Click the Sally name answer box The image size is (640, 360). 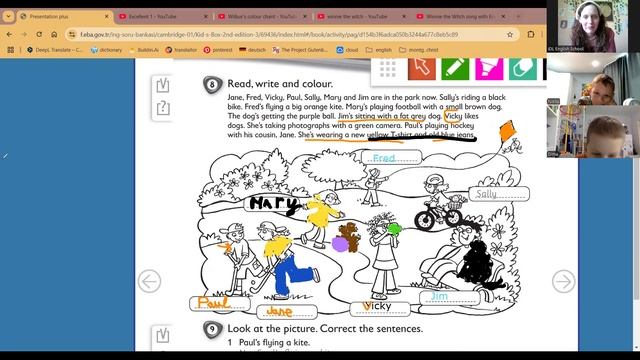pyautogui.click(x=499, y=194)
